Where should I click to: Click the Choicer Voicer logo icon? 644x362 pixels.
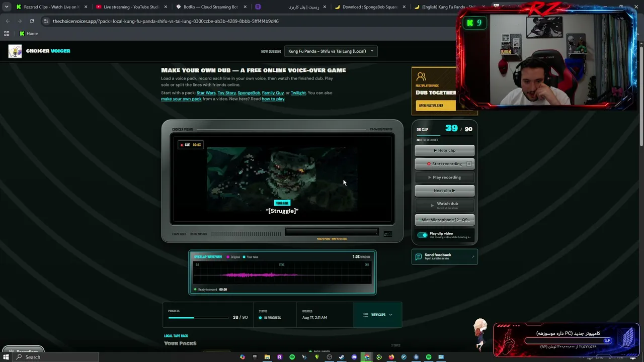(x=15, y=51)
